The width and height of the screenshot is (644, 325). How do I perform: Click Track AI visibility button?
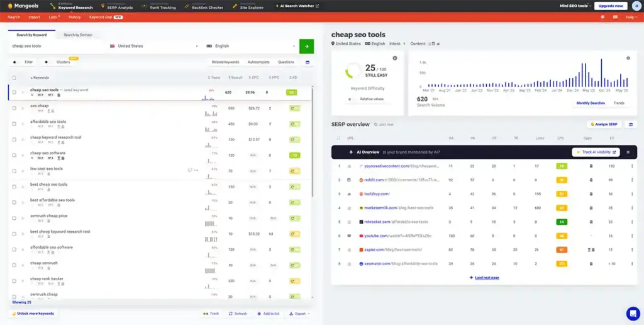click(x=596, y=152)
